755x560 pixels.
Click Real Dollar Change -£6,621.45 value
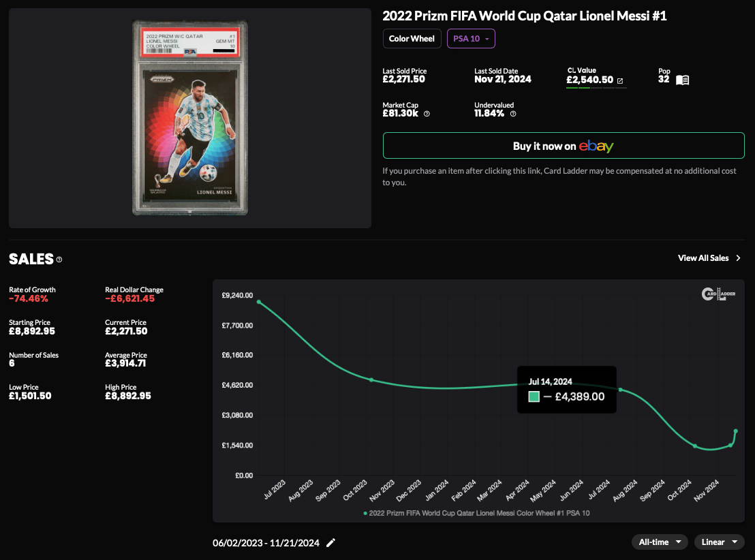point(130,298)
